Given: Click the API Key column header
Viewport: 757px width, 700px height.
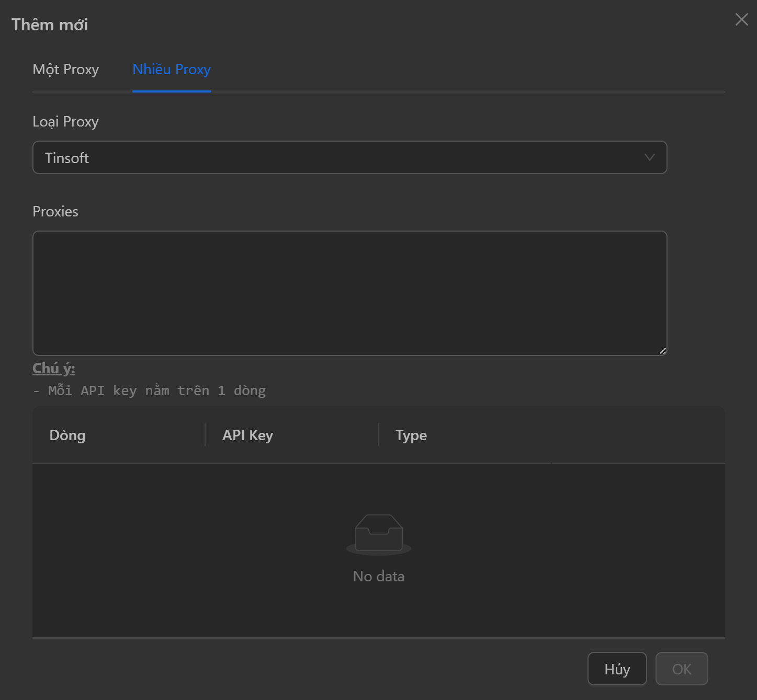Looking at the screenshot, I should coord(247,435).
